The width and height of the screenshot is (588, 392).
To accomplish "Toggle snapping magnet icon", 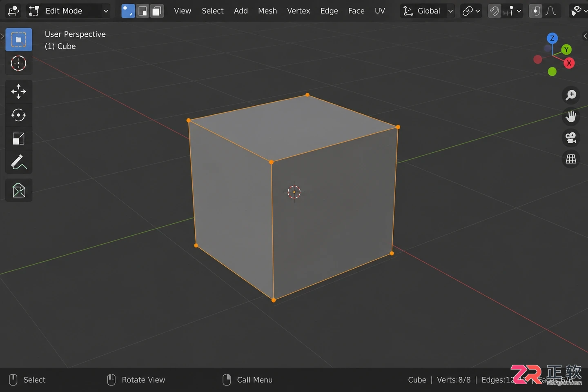I will click(494, 11).
